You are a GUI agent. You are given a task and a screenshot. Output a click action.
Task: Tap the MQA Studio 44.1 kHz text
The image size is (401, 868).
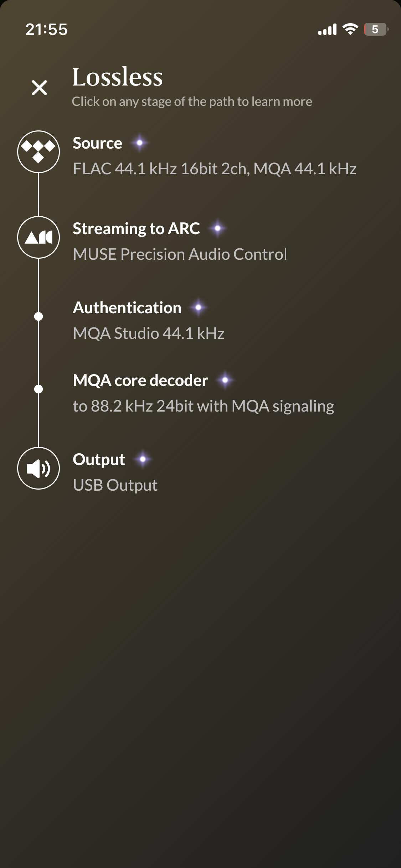tap(149, 334)
